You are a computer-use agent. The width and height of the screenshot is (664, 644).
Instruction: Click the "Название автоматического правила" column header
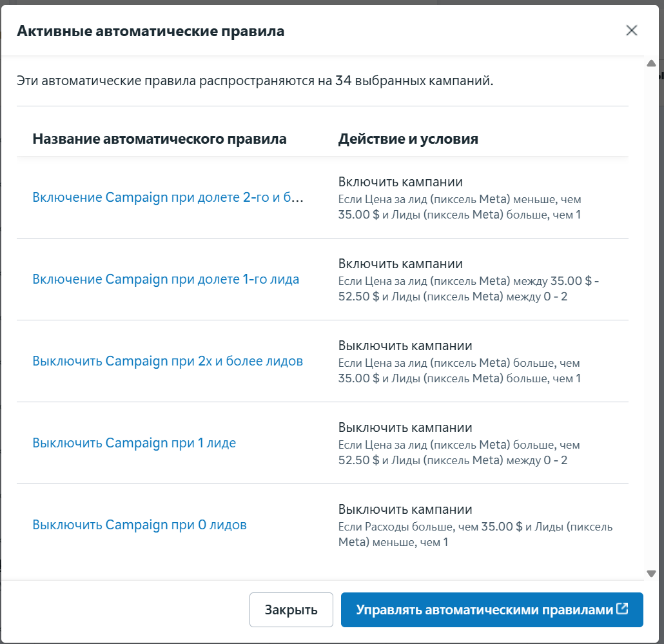click(159, 139)
